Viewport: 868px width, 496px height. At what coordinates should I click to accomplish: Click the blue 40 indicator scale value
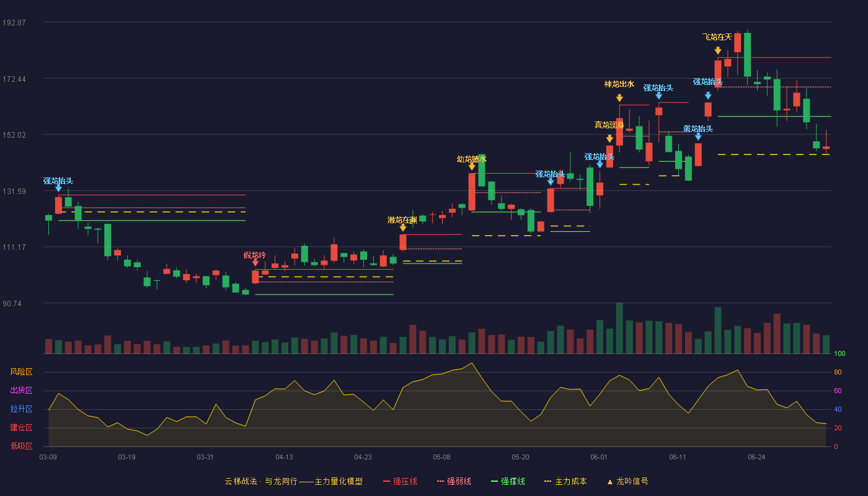838,409
